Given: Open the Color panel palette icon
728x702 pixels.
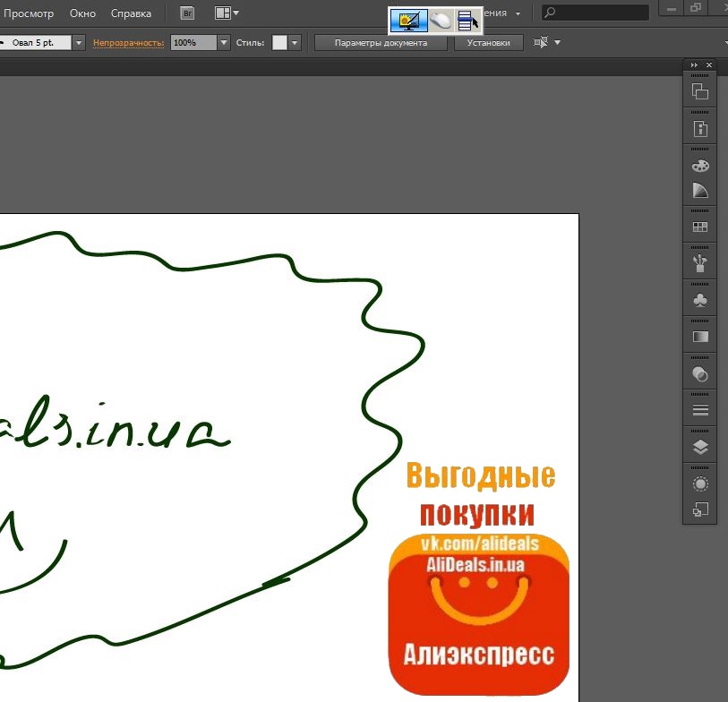Looking at the screenshot, I should [x=700, y=166].
